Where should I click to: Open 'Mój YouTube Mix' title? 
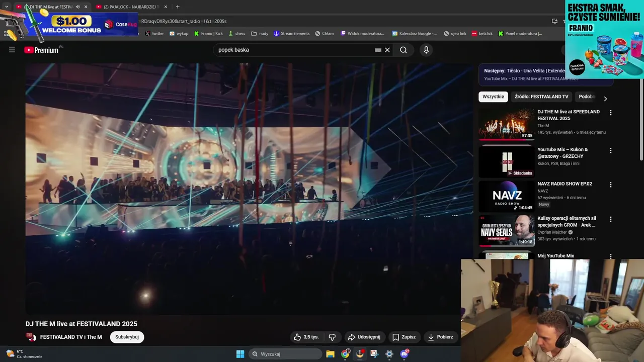click(x=555, y=256)
